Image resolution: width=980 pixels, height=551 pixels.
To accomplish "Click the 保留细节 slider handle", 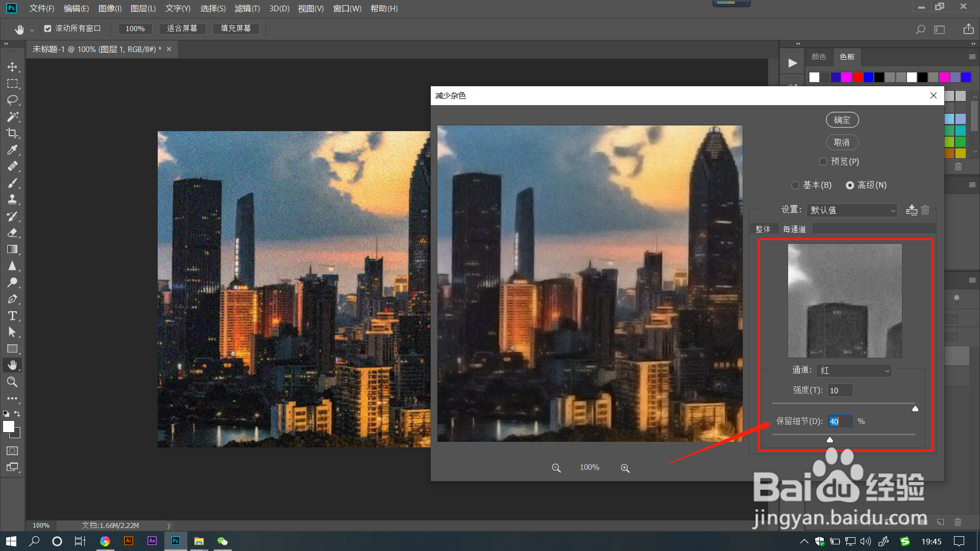I will (830, 439).
